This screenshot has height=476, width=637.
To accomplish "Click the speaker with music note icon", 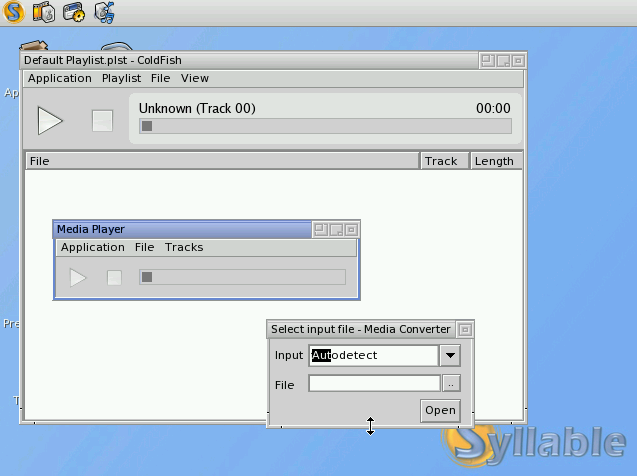I will pyautogui.click(x=104, y=12).
